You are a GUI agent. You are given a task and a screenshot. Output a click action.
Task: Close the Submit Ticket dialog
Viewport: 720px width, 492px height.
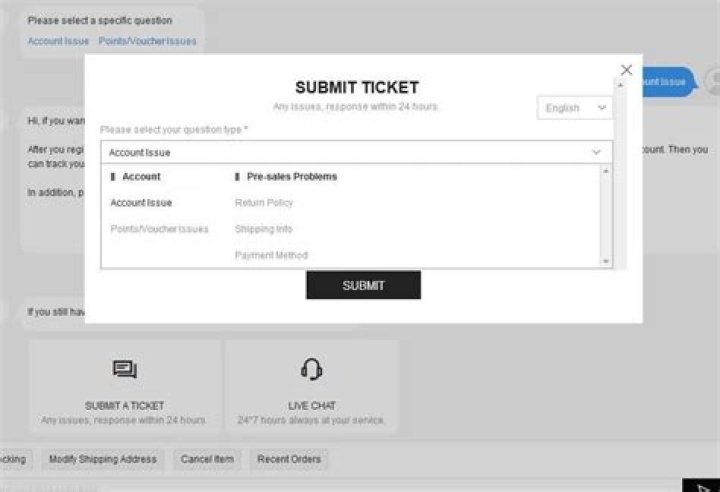pos(626,70)
